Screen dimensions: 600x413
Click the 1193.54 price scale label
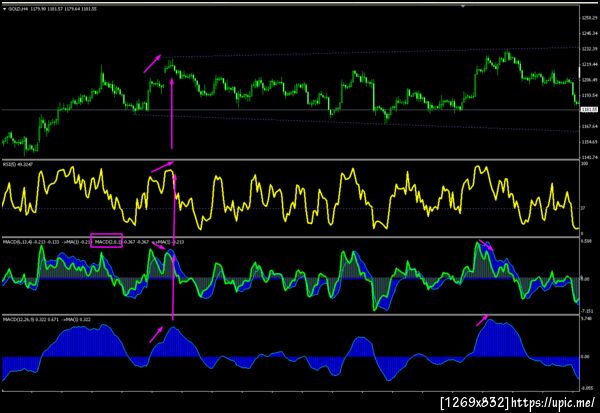pyautogui.click(x=589, y=95)
